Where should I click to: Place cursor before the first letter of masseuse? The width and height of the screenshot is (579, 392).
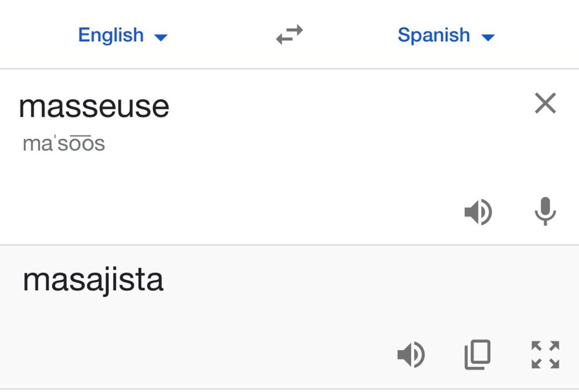pyautogui.click(x=19, y=107)
